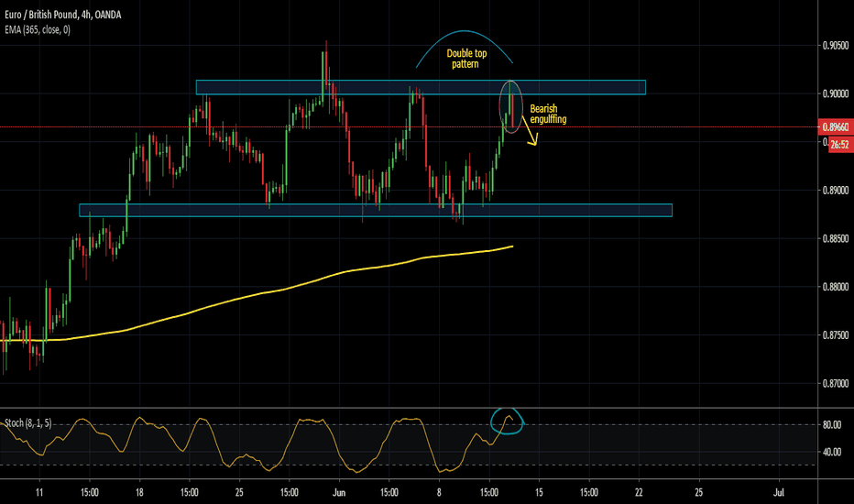Click the 80.00 stochastic scale label
854x504 pixels.
tap(832, 425)
